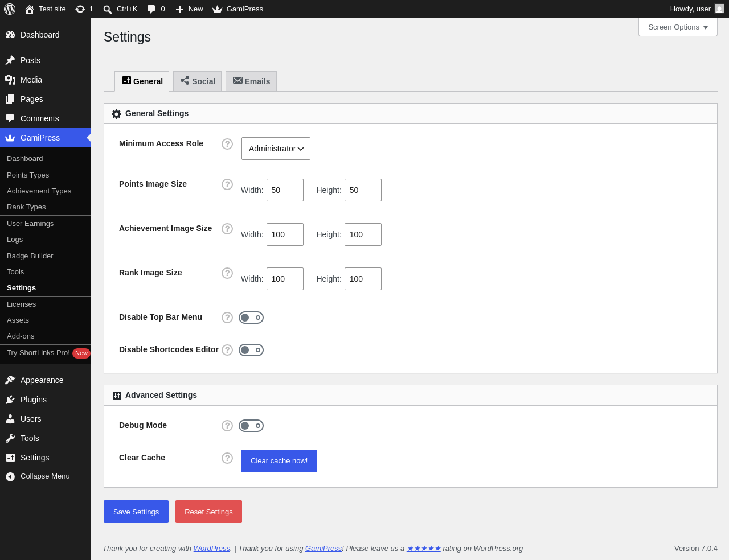Click the home icon next to Test site
Screen dimensions: 729x560
tap(30, 9)
